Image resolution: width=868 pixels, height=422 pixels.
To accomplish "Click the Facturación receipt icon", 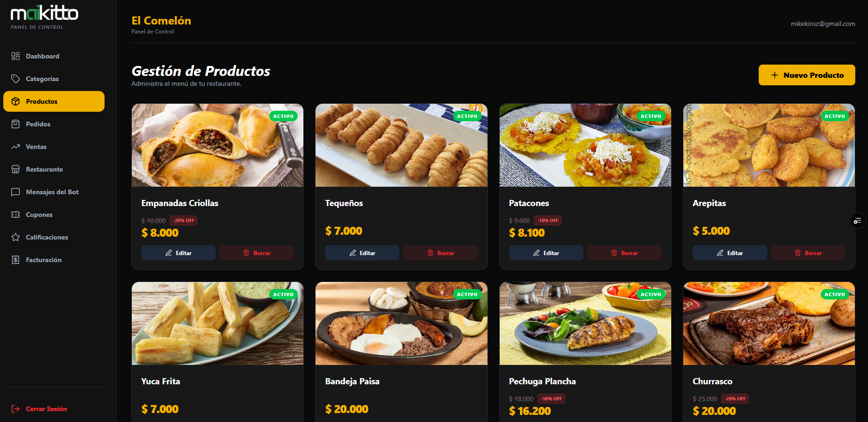I will (x=16, y=260).
